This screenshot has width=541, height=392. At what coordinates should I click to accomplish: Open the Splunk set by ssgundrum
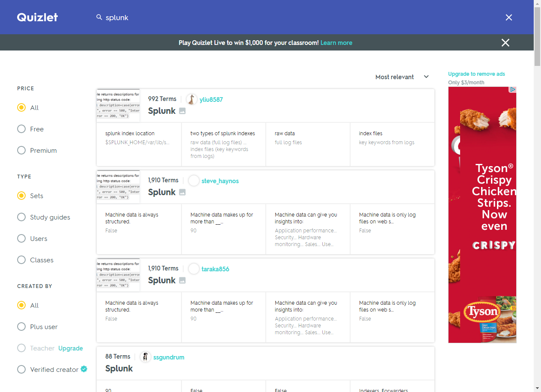(119, 368)
